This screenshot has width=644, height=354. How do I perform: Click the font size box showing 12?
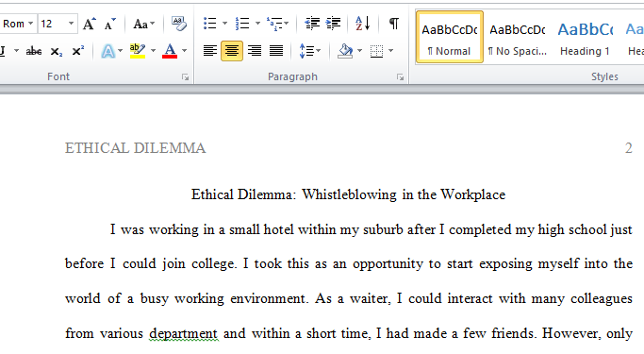pyautogui.click(x=52, y=24)
